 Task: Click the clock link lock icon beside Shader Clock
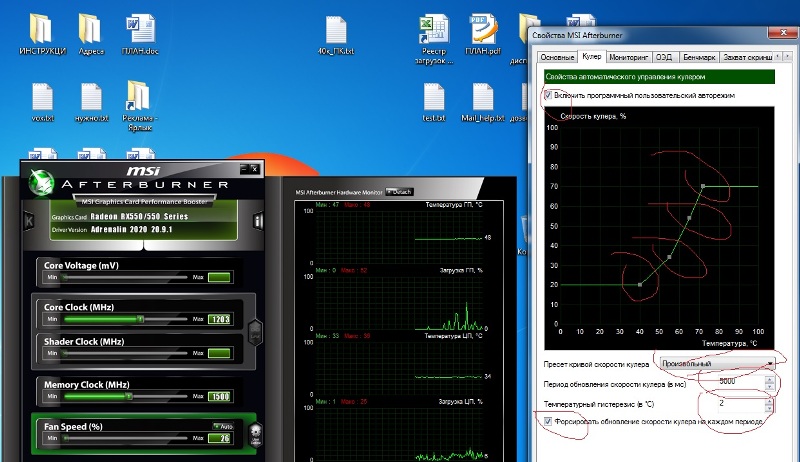pyautogui.click(x=255, y=331)
